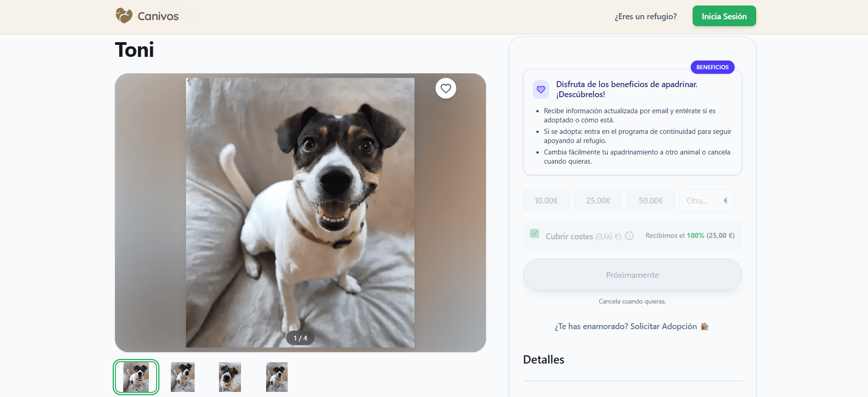
Task: Click the house emoji next to Solicitar Adopción
Action: (x=704, y=326)
